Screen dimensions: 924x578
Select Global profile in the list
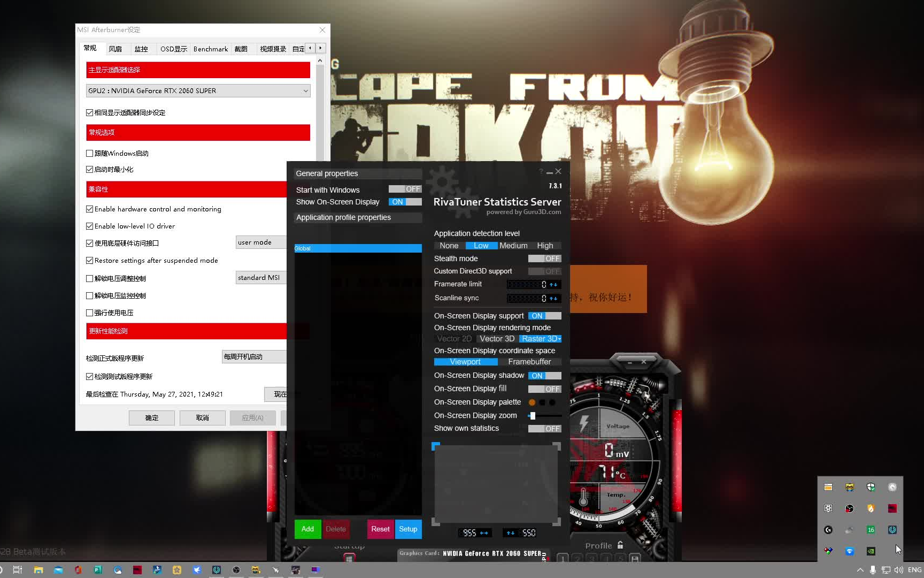(x=358, y=248)
